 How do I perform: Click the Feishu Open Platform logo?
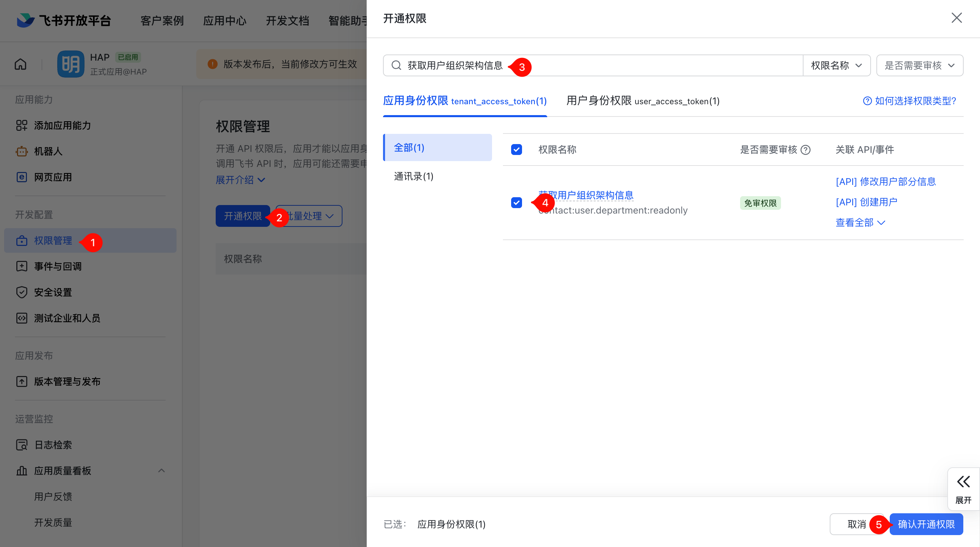coord(63,20)
